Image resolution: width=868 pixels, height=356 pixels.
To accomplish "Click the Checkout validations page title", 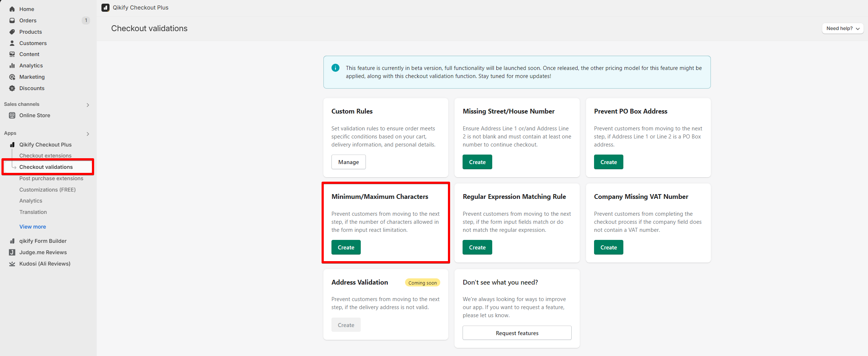I will pyautogui.click(x=149, y=29).
